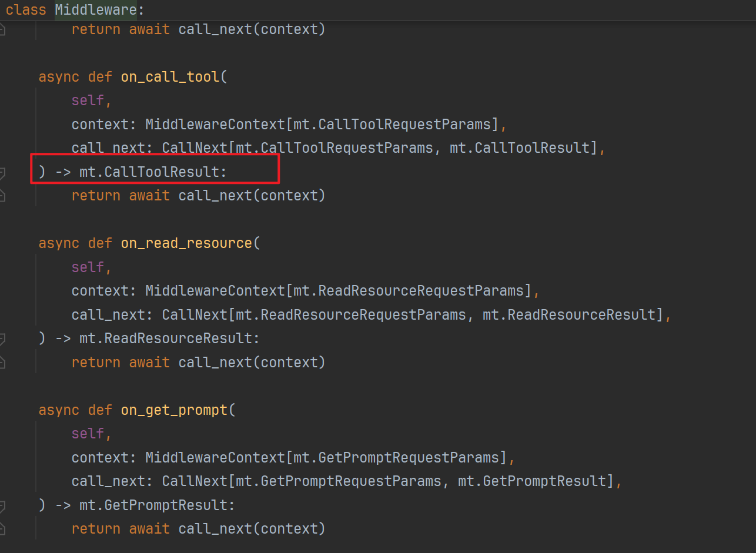
Task: Click the Middleware class name in header
Action: tap(96, 10)
